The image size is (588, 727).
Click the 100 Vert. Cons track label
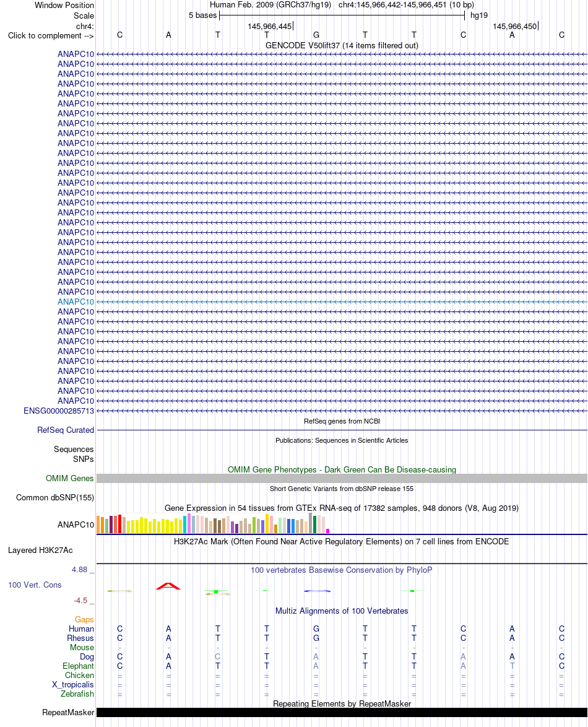click(35, 585)
